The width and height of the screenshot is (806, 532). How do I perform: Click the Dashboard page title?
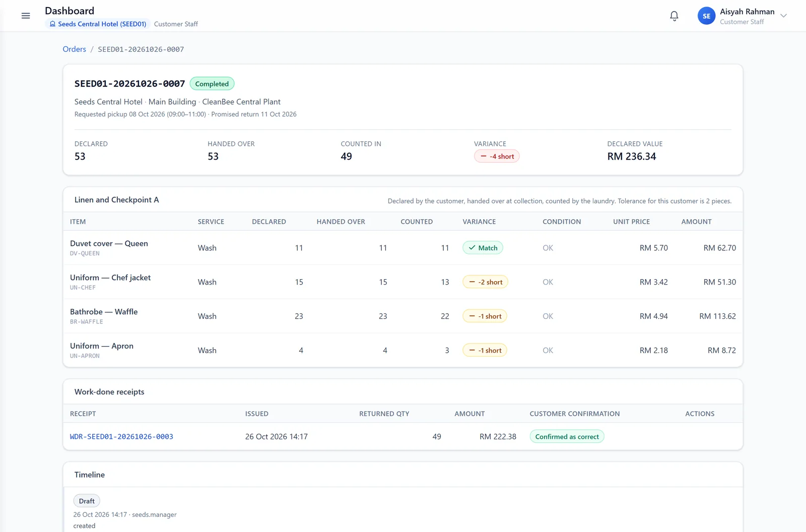(x=70, y=11)
